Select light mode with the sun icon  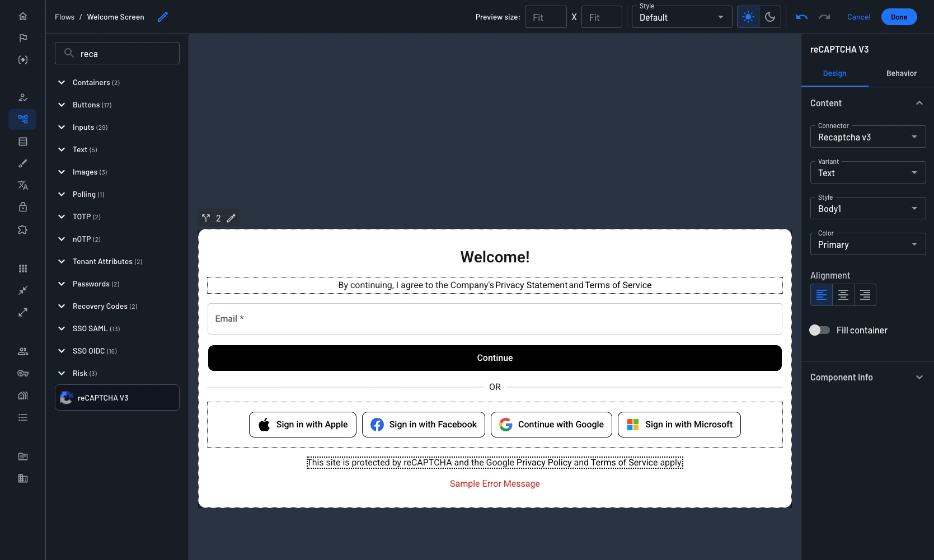[748, 17]
